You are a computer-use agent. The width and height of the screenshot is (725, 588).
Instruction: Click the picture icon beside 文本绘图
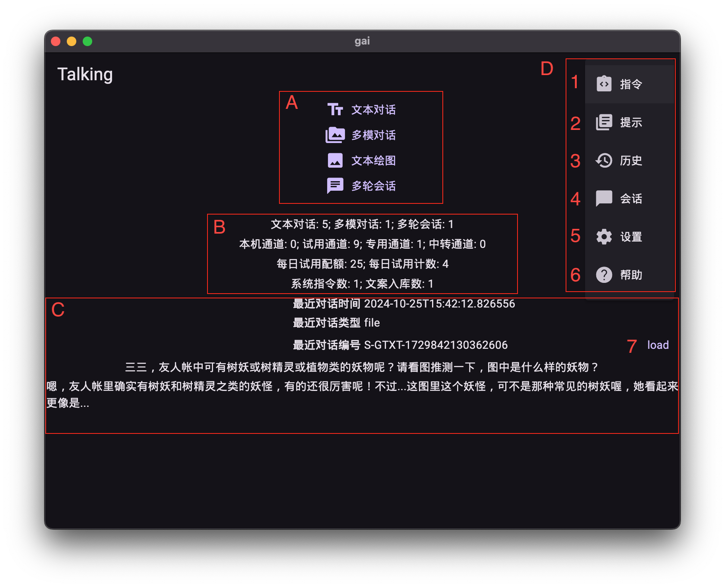335,161
